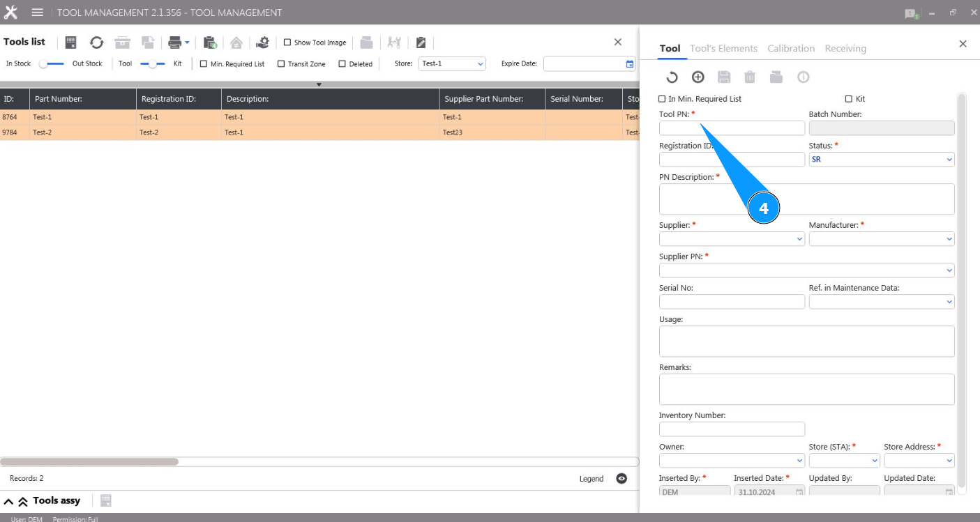Tick the Kit checkbox in Tool panel
Screen dimensions: 980x522
click(x=849, y=99)
